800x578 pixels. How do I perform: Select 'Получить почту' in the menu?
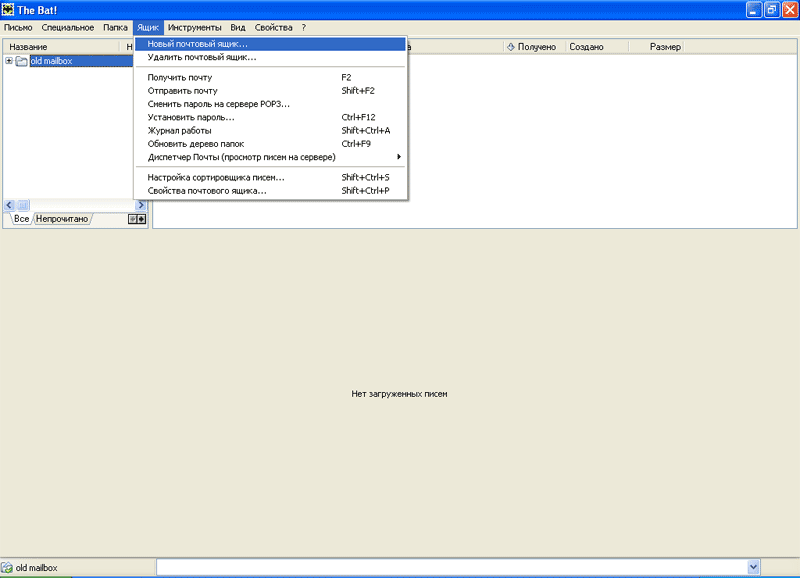(x=270, y=78)
